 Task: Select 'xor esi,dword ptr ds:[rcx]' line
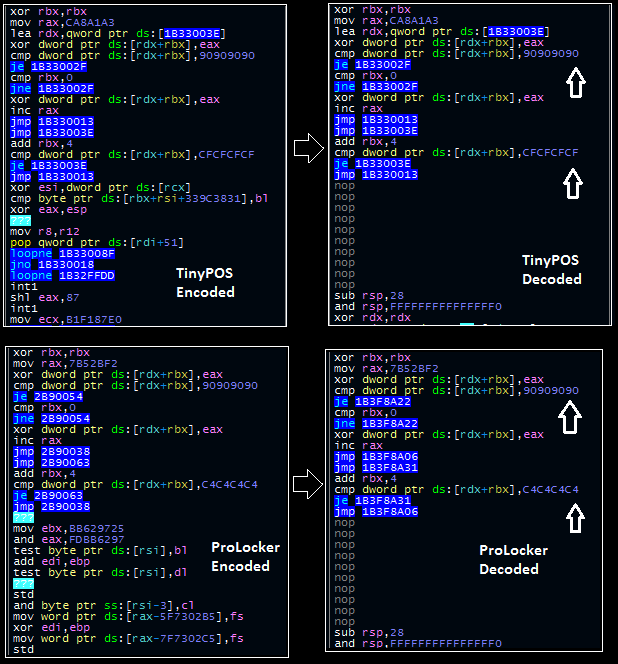point(100,188)
